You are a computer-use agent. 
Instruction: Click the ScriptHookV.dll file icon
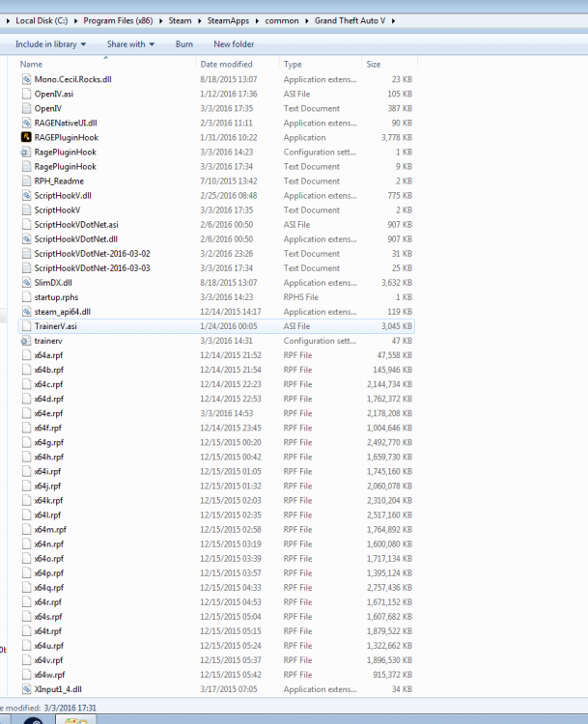click(26, 196)
